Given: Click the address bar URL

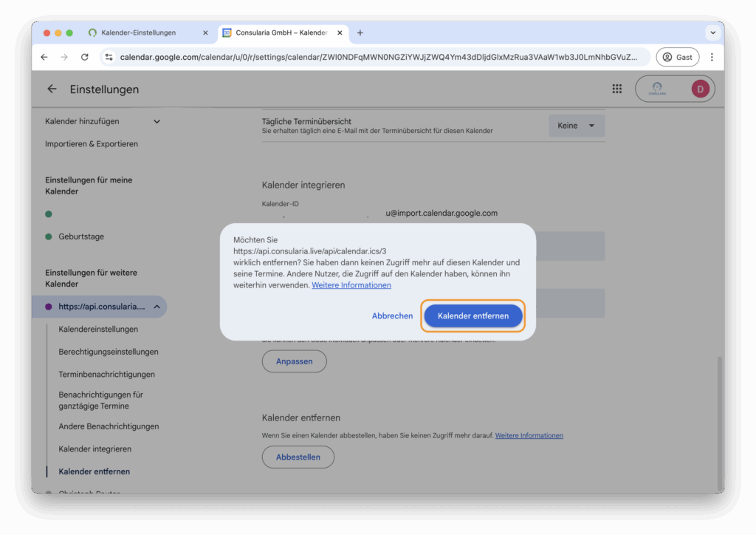Looking at the screenshot, I should 379,57.
